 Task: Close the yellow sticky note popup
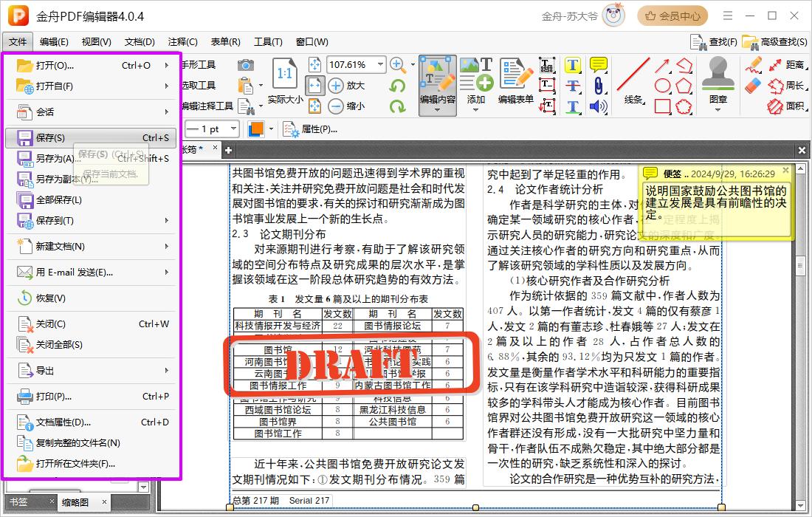coord(785,171)
